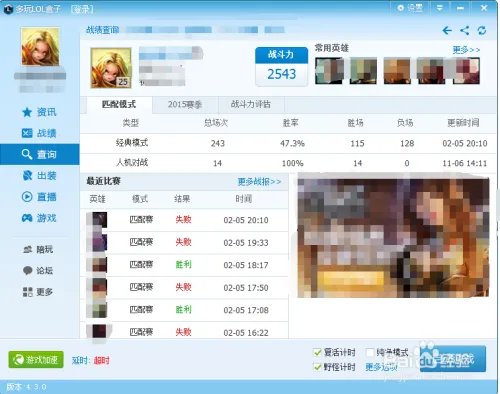The image size is (500, 394).
Task: Open the 论坛 forum section
Action: click(38, 271)
